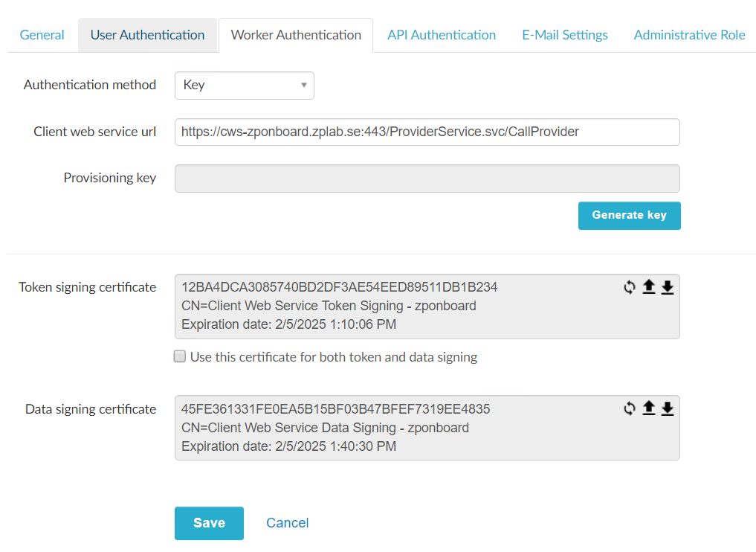The width and height of the screenshot is (756, 552).
Task: Regenerate the token signing certificate
Action: [630, 287]
